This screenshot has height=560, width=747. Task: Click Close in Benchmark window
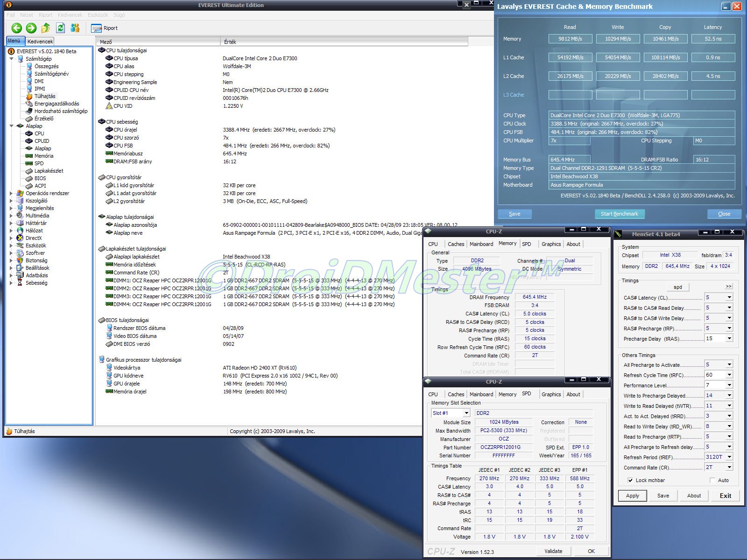[x=724, y=214]
